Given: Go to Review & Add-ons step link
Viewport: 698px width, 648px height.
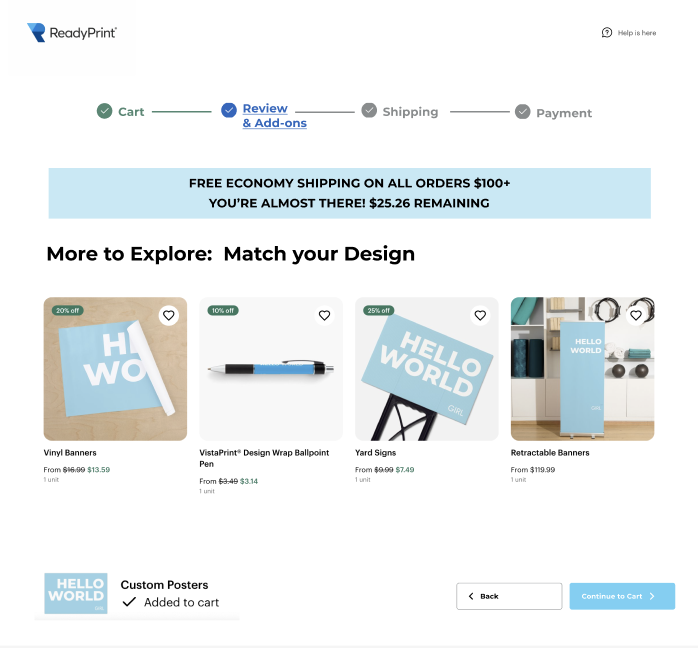Looking at the screenshot, I should [x=275, y=116].
